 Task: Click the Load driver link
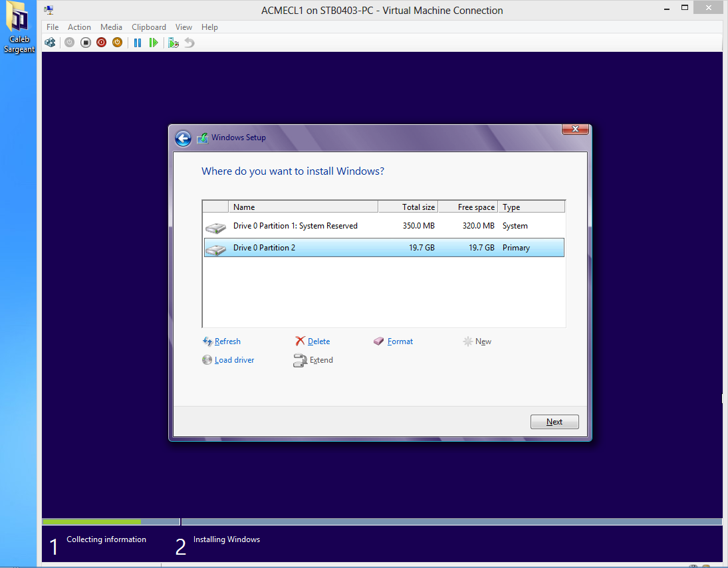point(234,360)
